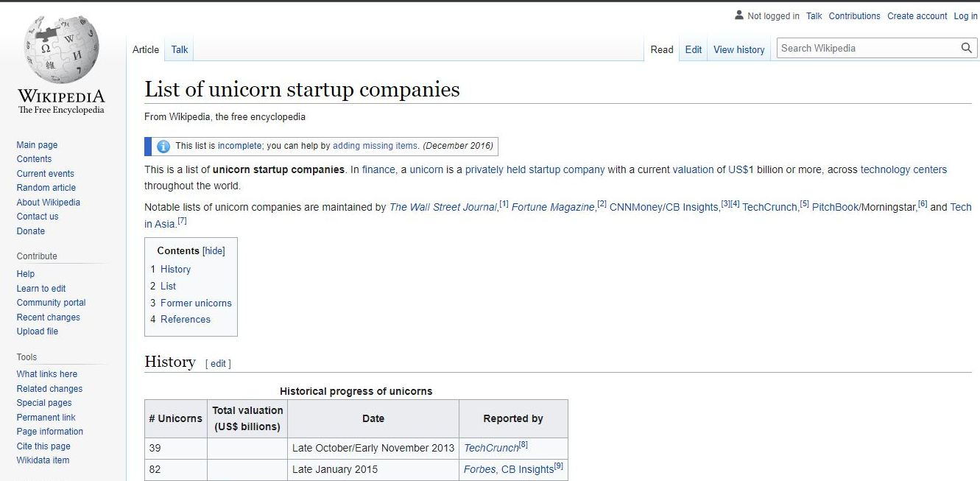Jump to List in contents
This screenshot has height=481, width=980.
pos(169,286)
